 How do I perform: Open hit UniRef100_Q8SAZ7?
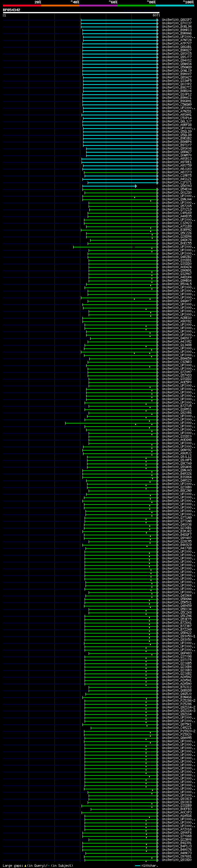(176, 78)
